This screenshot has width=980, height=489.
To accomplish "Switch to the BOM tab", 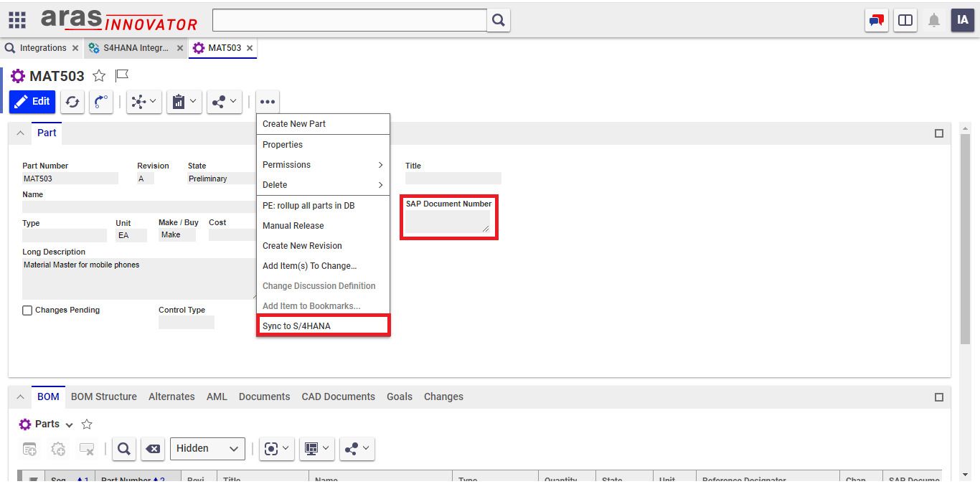I will (48, 397).
